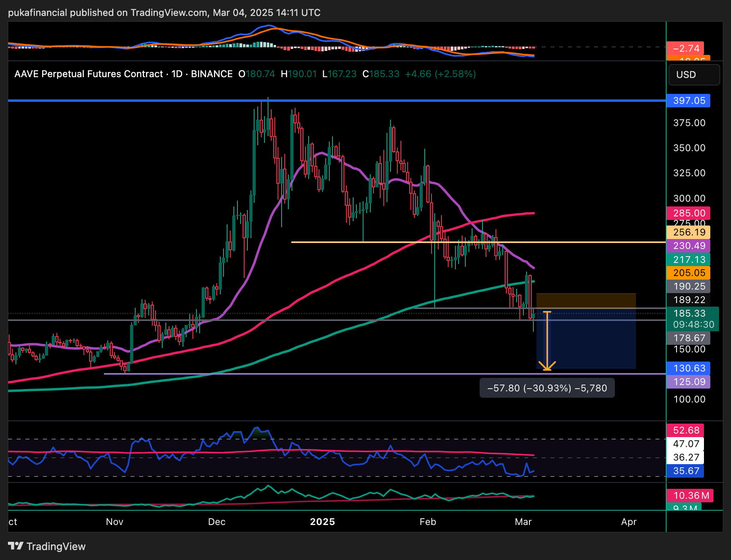
Task: Select the blue 397.05 price label
Action: click(688, 101)
